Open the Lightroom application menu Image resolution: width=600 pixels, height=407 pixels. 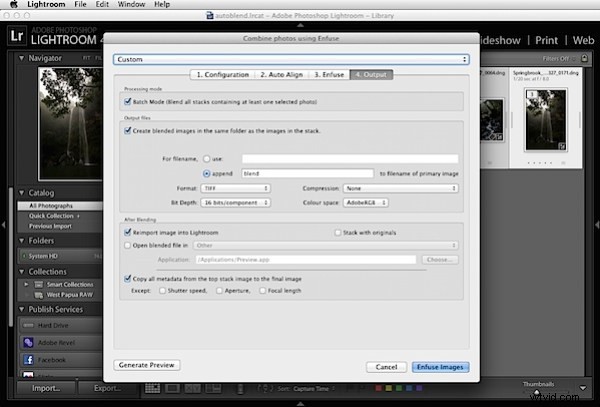(46, 5)
